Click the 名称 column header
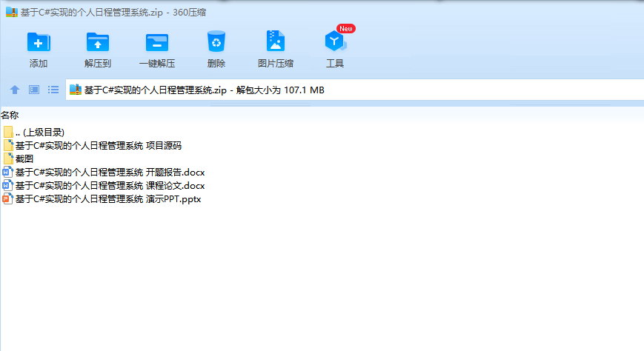The height and width of the screenshot is (351, 644). click(x=10, y=116)
